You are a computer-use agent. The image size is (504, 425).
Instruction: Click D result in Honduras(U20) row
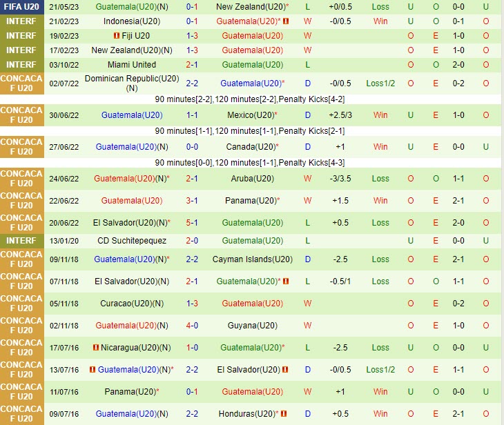308,414
